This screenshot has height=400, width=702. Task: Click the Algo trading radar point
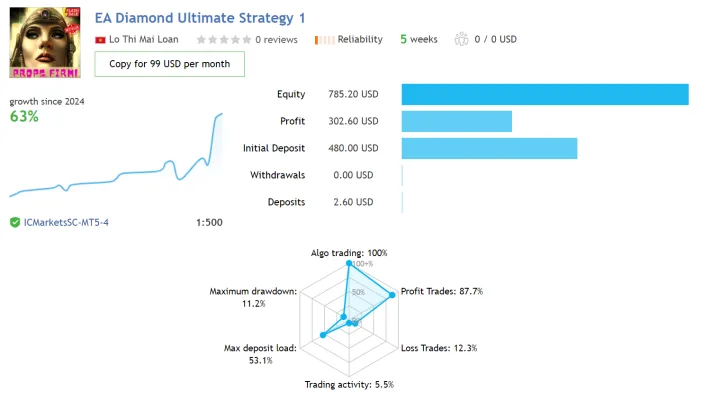349,263
